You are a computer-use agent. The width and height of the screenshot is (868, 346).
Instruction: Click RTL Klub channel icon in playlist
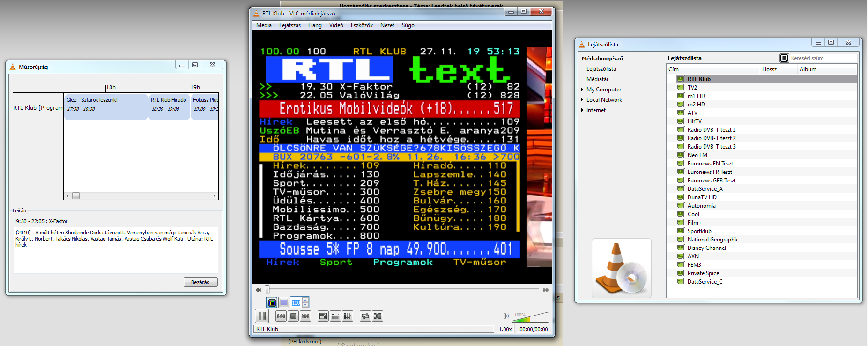point(681,79)
